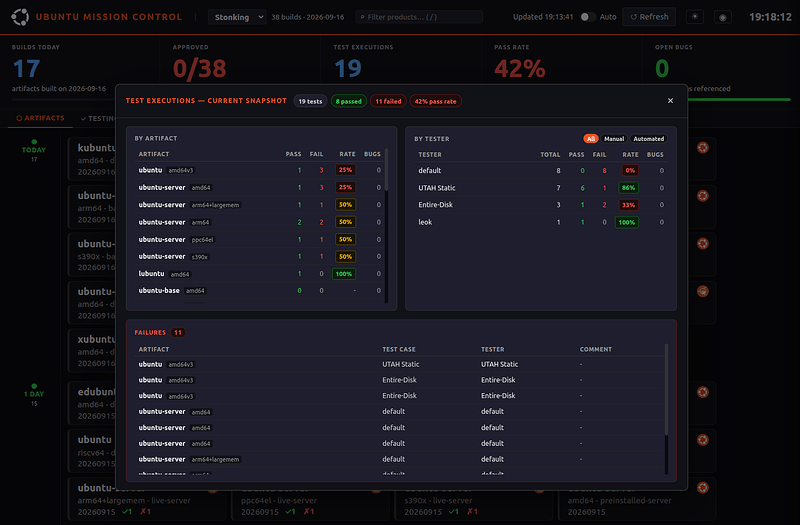Image resolution: width=800 pixels, height=525 pixels.
Task: Close the Test Executions snapshot dialog
Action: click(670, 101)
